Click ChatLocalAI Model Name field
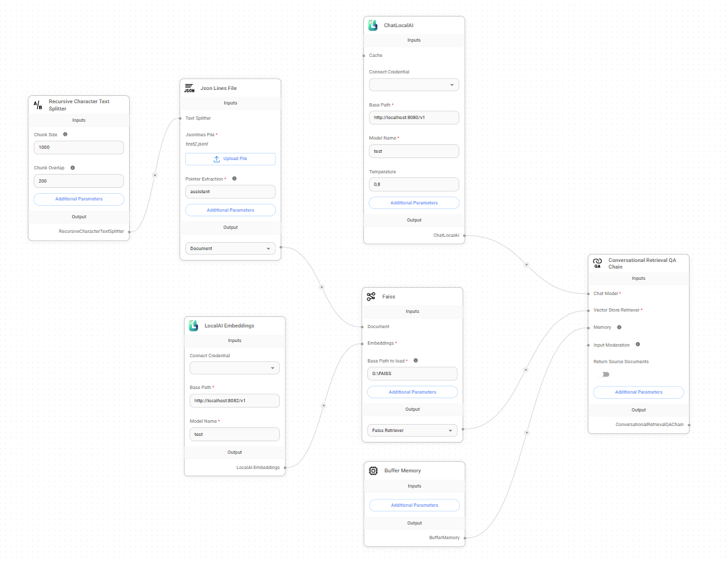Image resolution: width=728 pixels, height=561 pixels. point(414,151)
